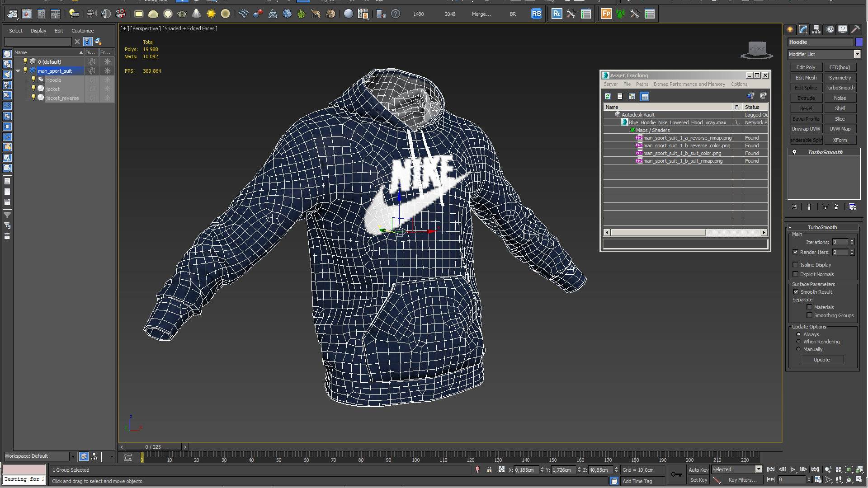Click the green trees icon
This screenshot has height=488, width=868.
[620, 14]
